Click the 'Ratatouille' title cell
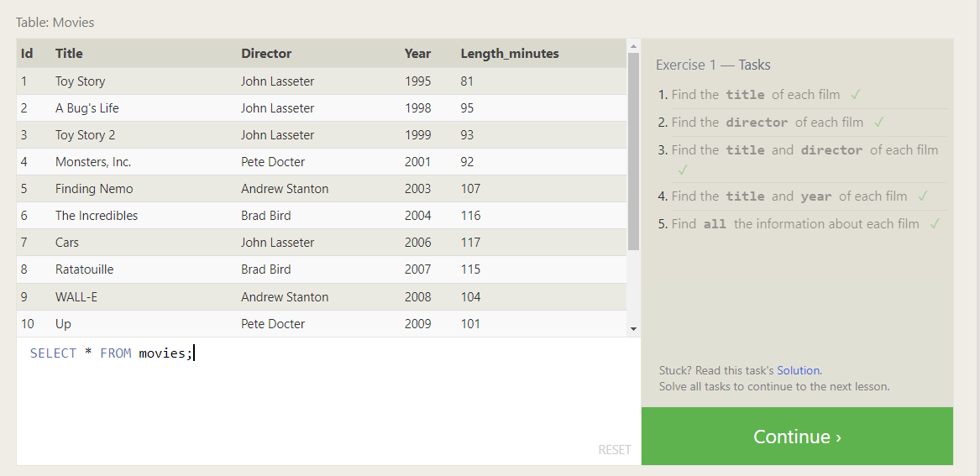980x476 pixels. [84, 269]
